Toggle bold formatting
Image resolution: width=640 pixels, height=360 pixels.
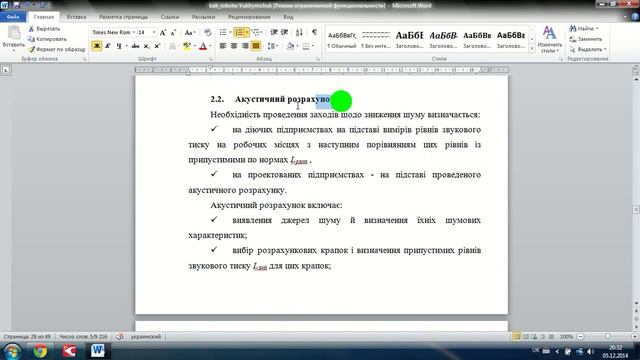(97, 46)
